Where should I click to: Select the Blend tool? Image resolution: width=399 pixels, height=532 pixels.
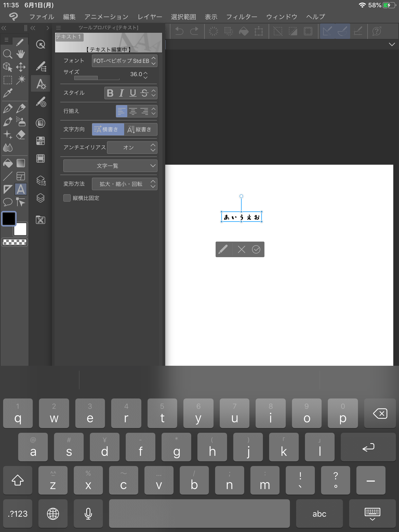[x=8, y=148]
